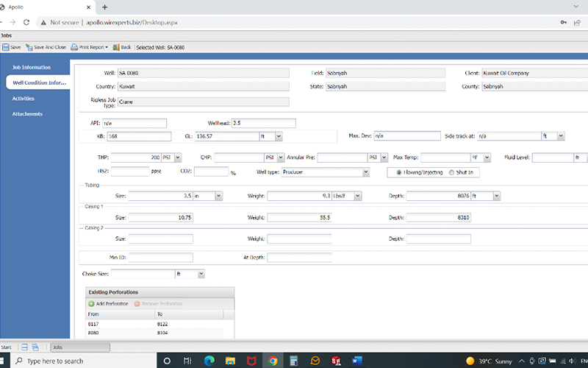This screenshot has width=588, height=368.
Task: Click the Not secure site warning icon
Action: point(43,23)
